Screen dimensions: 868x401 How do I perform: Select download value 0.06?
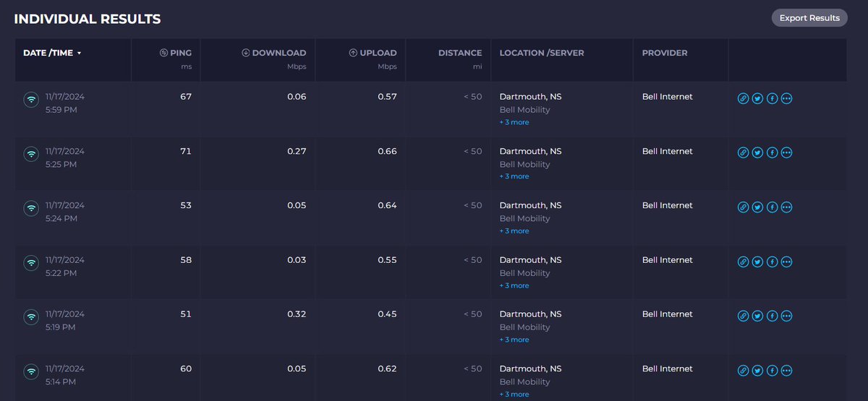296,97
